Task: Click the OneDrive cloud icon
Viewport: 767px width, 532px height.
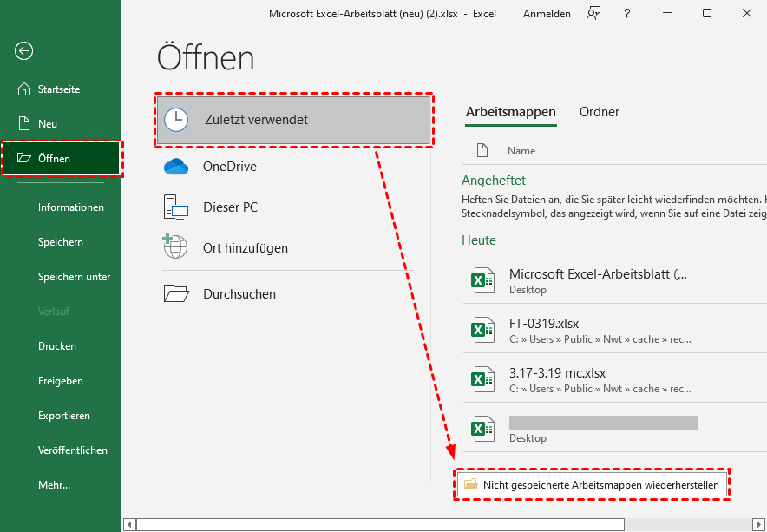Action: [176, 167]
